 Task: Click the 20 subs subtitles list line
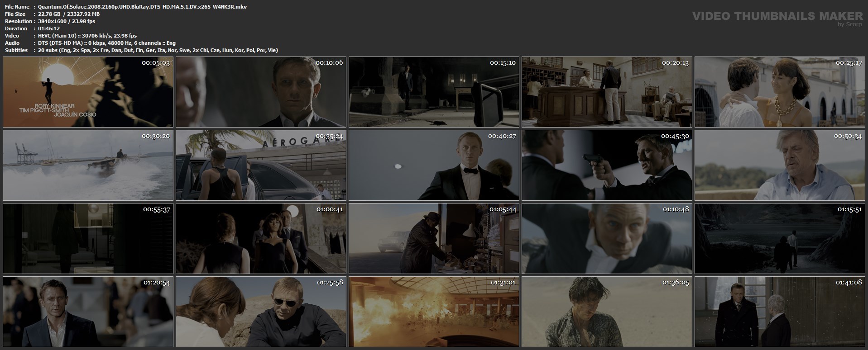pyautogui.click(x=158, y=50)
